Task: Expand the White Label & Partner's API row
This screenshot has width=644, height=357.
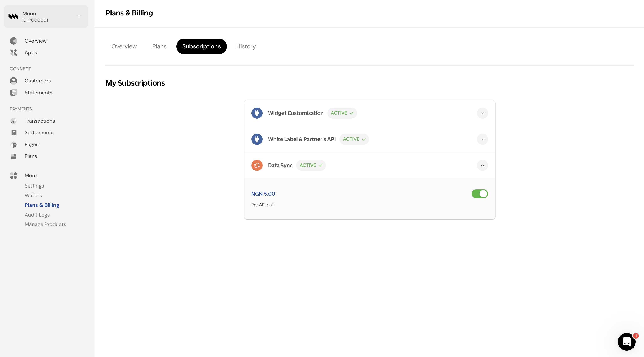Action: (482, 139)
